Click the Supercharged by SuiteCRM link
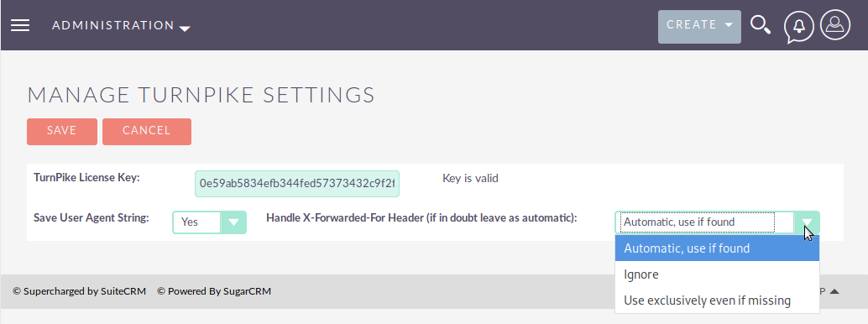This screenshot has width=868, height=324. point(79,291)
